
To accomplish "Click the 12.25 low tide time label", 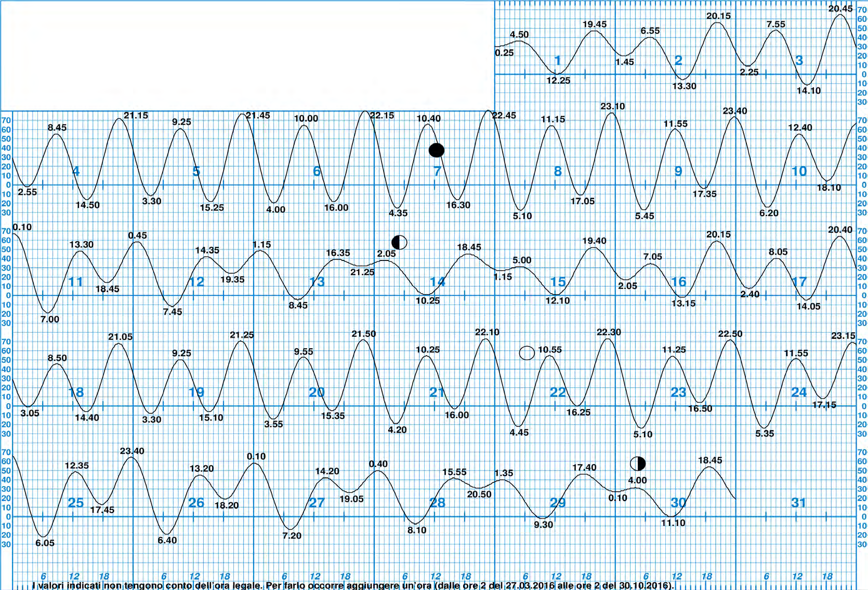I will pyautogui.click(x=558, y=81).
